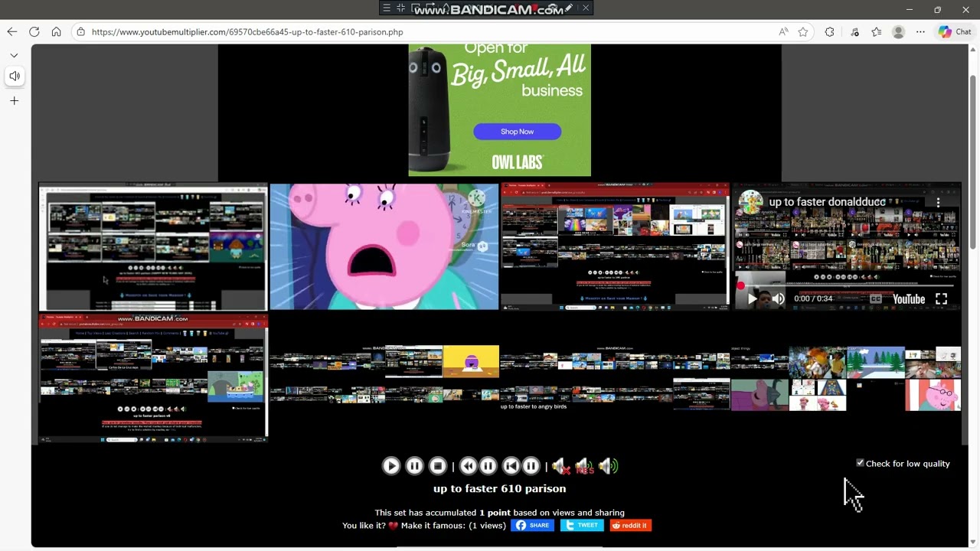Go back with the browser back arrow
The image size is (980, 551).
11,32
